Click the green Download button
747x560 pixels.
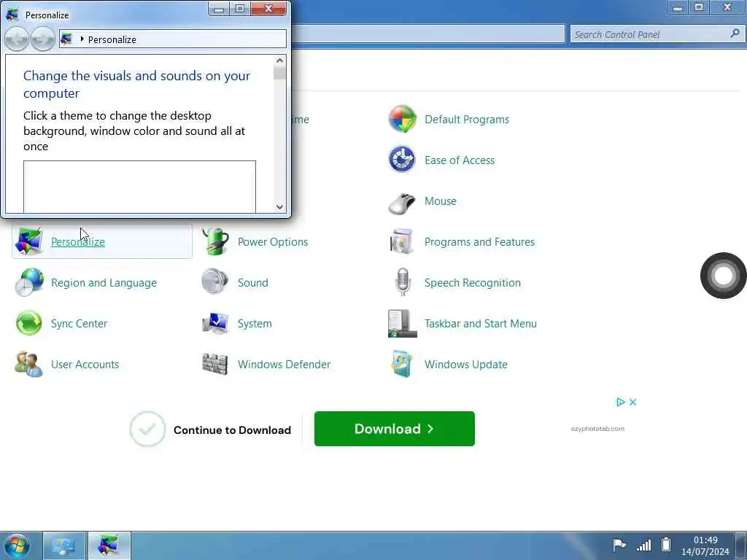pos(395,429)
